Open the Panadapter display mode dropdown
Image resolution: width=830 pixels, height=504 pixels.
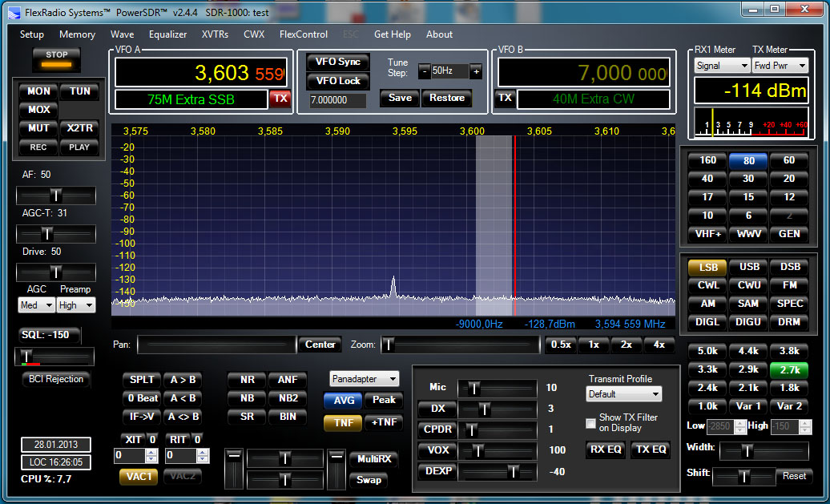[x=364, y=379]
